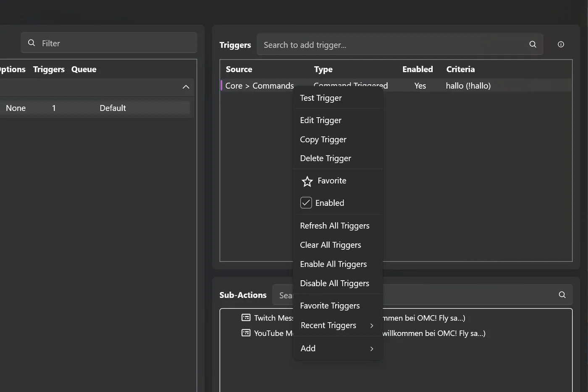Viewport: 588px width, 392px height.
Task: Click Refresh All Triggers
Action: (338, 226)
